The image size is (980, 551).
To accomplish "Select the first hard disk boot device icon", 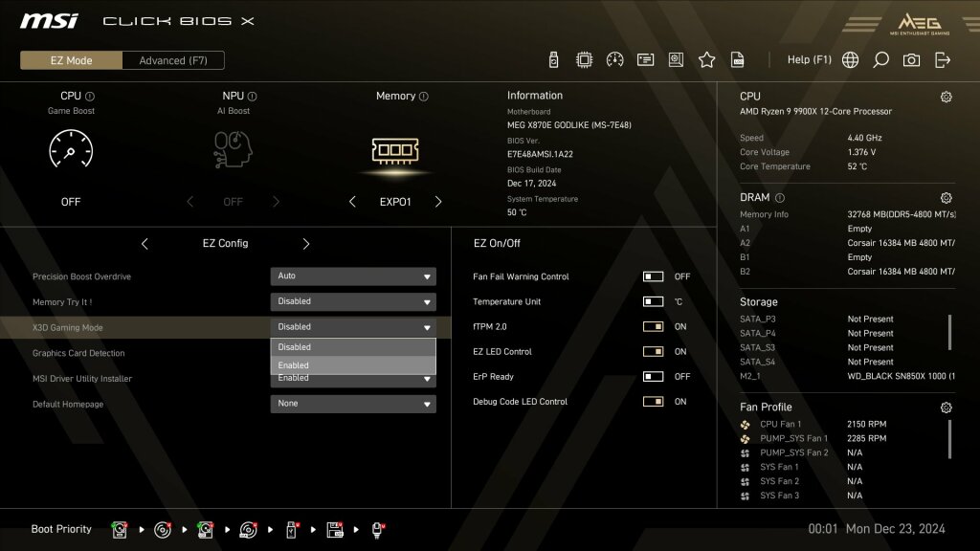I will click(x=120, y=530).
